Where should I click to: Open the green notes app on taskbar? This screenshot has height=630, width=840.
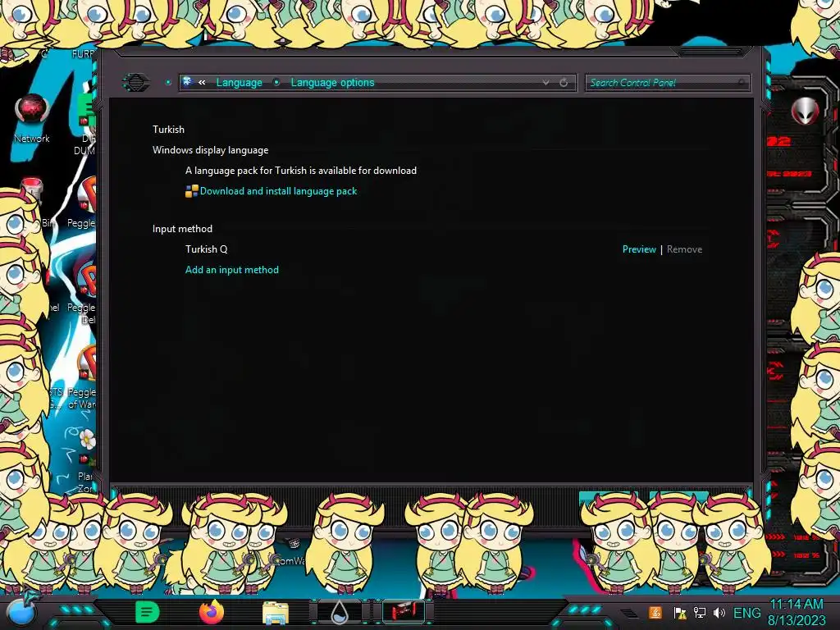[147, 612]
